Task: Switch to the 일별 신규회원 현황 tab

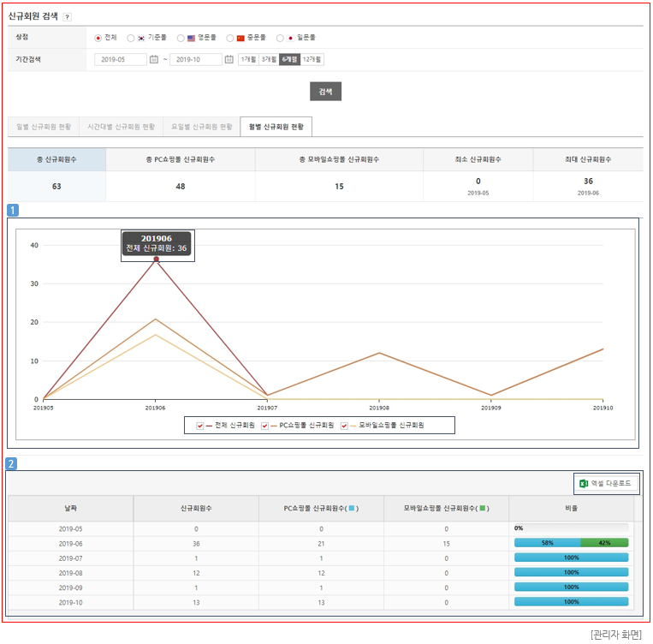Action: point(44,127)
